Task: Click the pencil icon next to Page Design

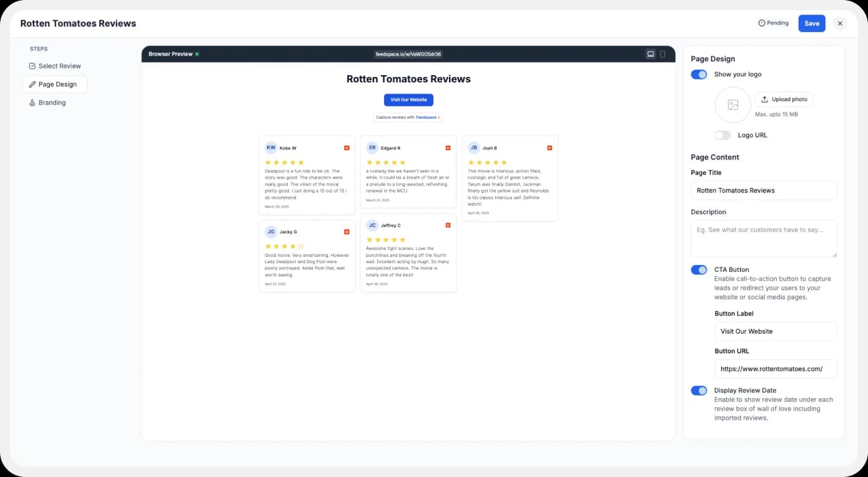Action: point(33,84)
